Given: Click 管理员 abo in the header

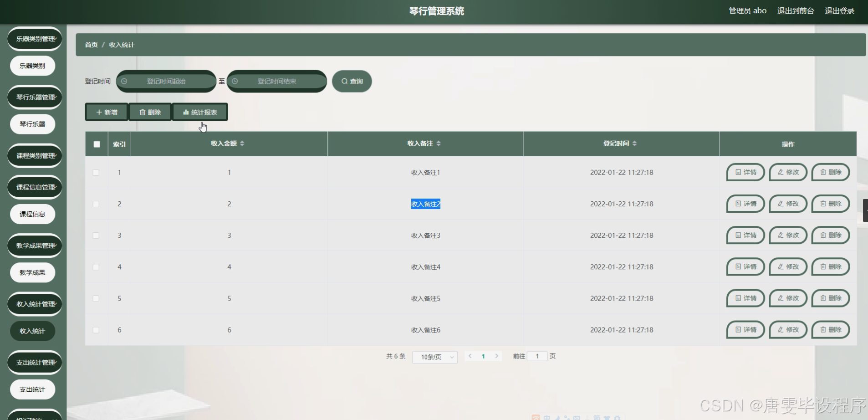Looking at the screenshot, I should 747,11.
